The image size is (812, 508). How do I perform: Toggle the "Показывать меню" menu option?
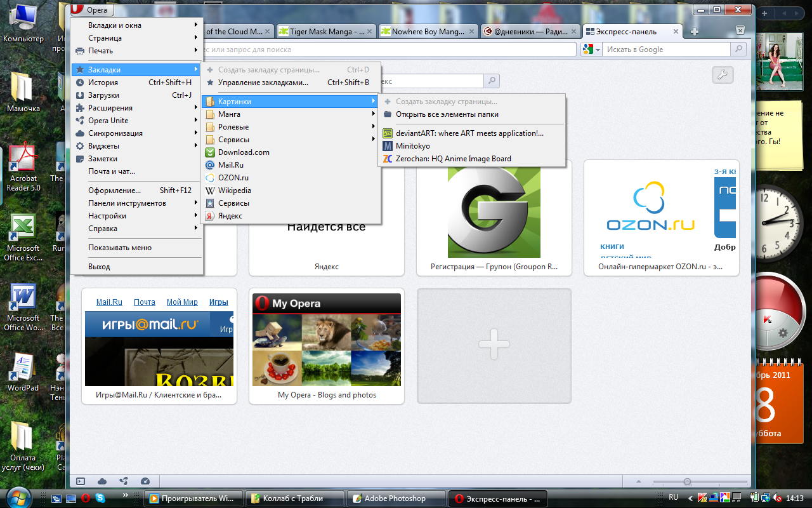click(x=120, y=248)
